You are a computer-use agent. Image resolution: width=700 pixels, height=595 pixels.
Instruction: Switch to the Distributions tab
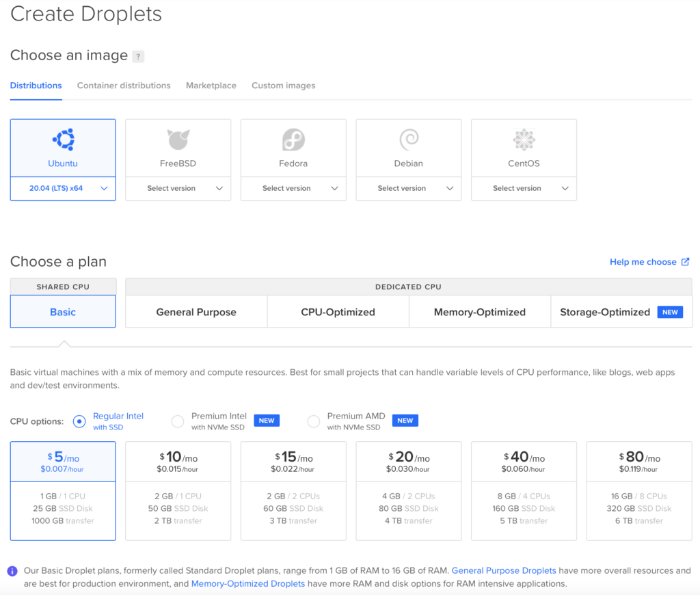point(36,85)
